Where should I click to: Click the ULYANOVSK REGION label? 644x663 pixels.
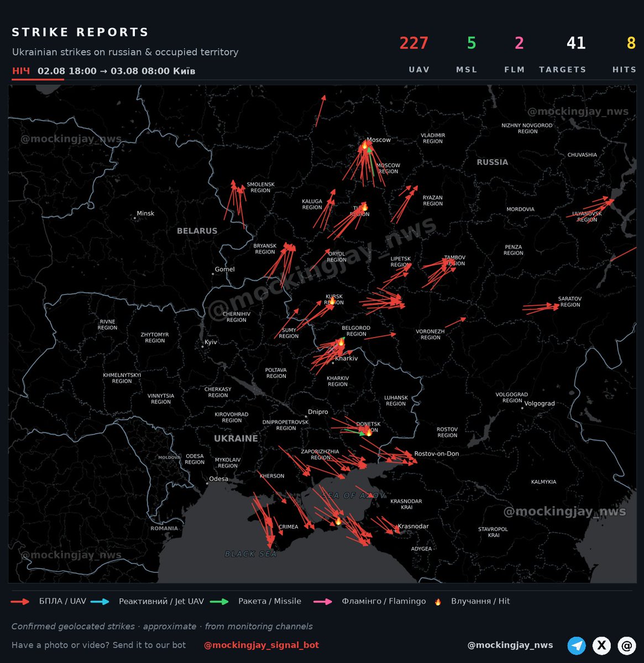click(x=587, y=217)
